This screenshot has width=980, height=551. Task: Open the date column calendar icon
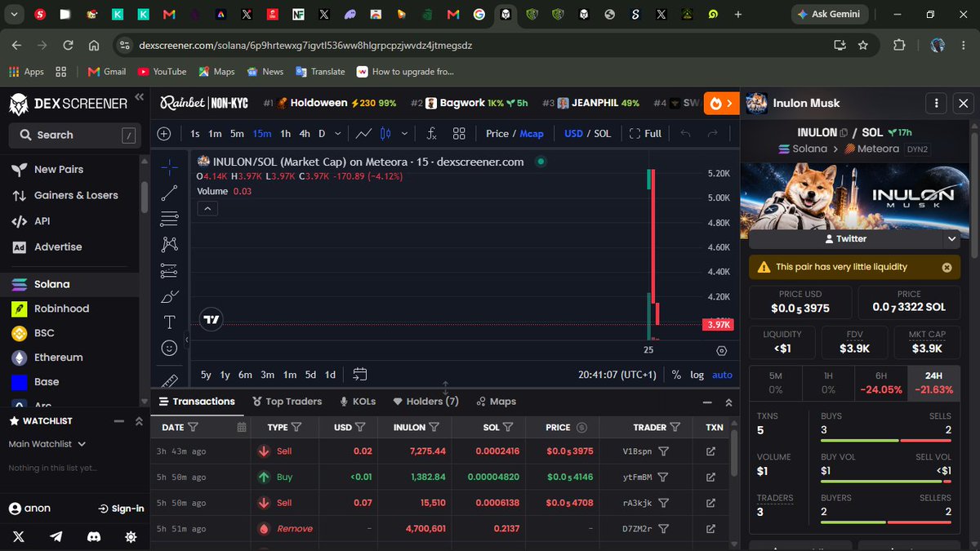tap(241, 427)
